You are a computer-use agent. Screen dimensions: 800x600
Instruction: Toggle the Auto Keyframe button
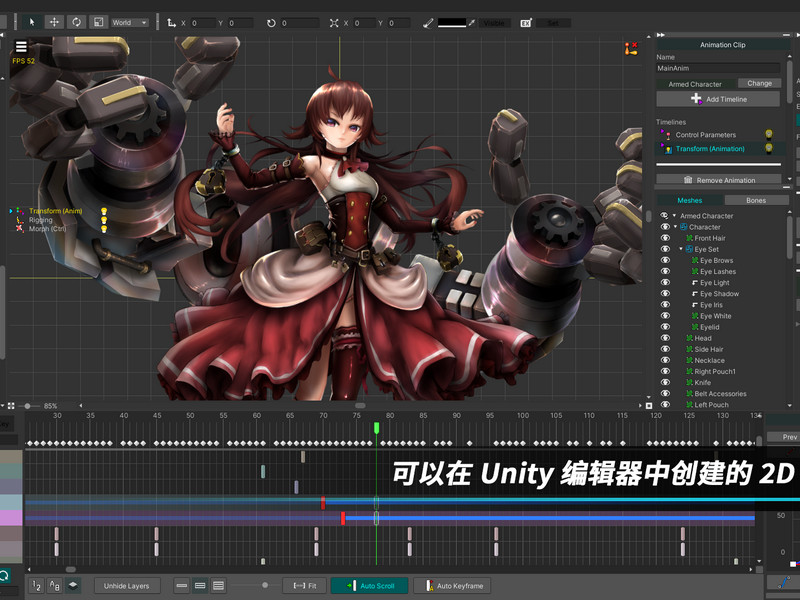coord(452,586)
